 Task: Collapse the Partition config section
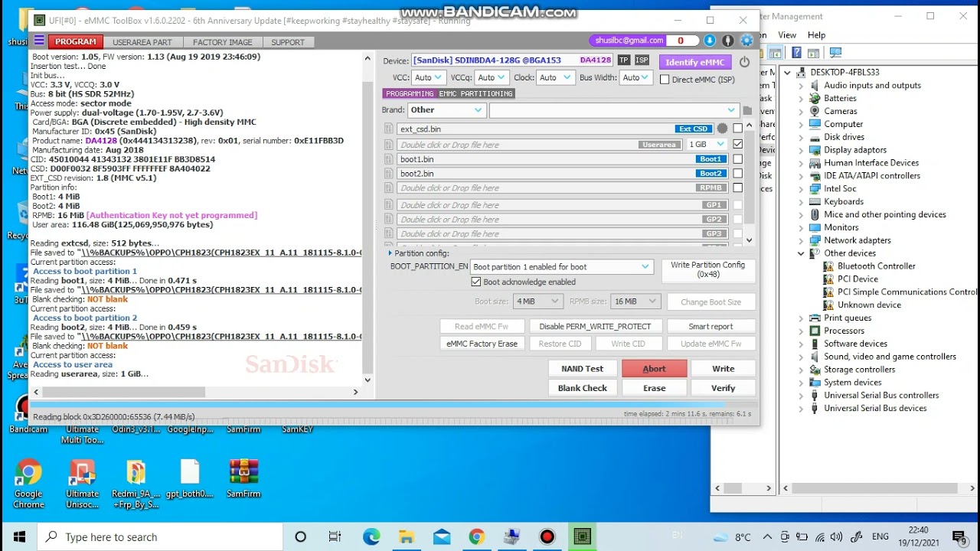click(x=390, y=253)
